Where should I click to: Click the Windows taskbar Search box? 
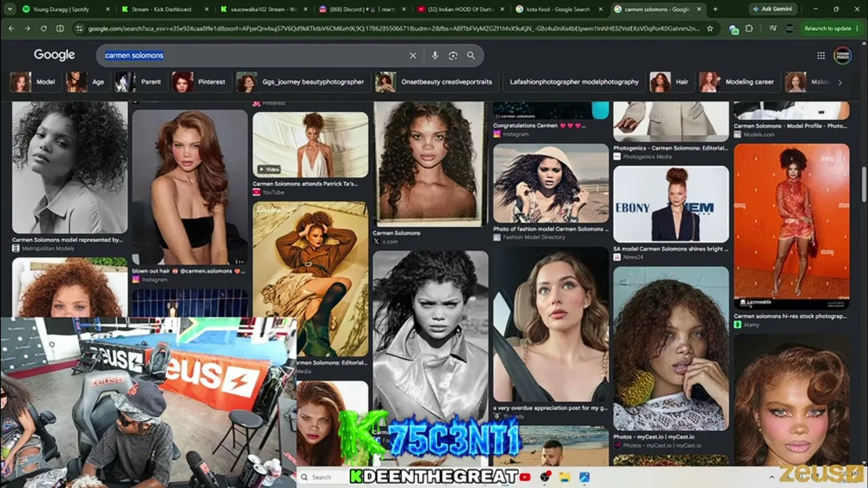pos(323,477)
